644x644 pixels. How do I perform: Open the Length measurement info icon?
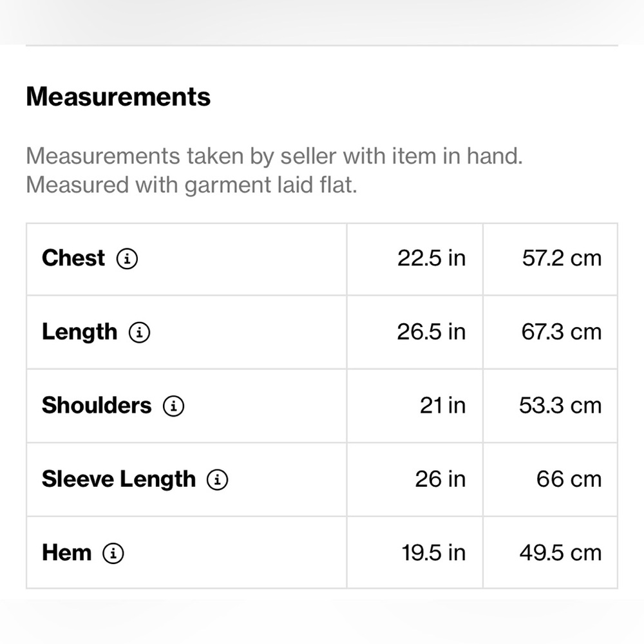point(139,332)
